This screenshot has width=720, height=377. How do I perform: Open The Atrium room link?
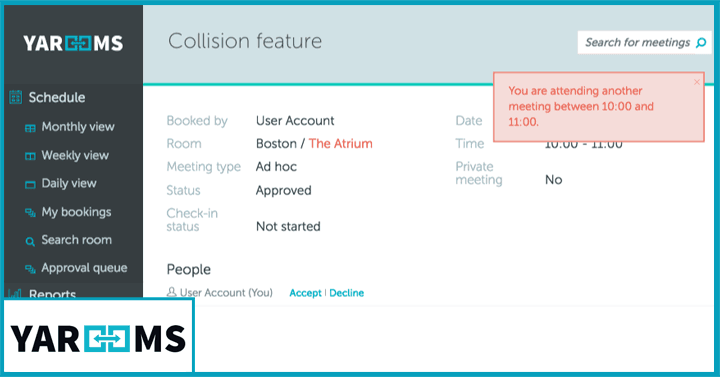click(341, 144)
